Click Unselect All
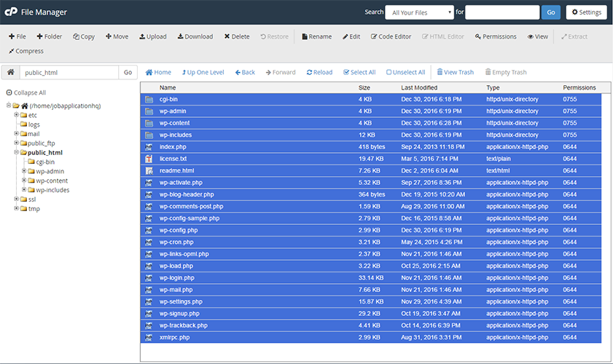Image resolution: width=613 pixels, height=364 pixels. click(405, 72)
